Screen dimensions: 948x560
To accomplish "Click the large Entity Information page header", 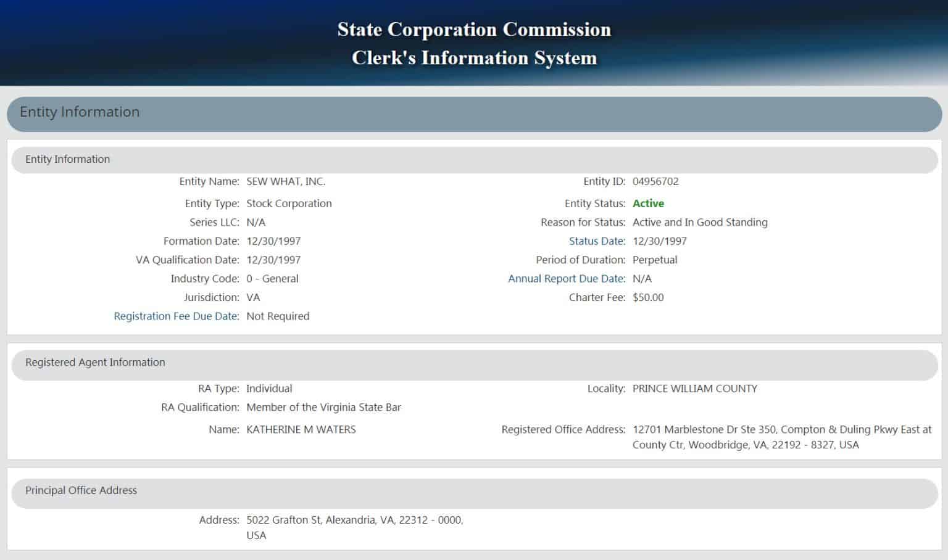I will coord(80,112).
